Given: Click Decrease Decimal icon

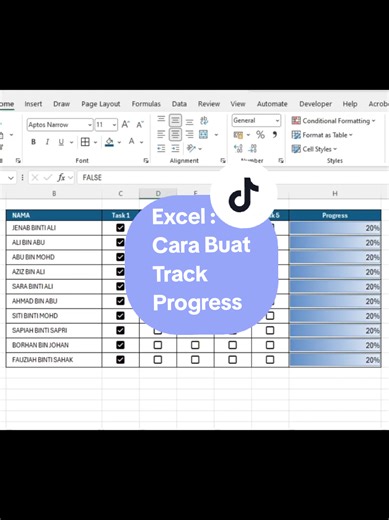Looking at the screenshot, I should (253, 148).
